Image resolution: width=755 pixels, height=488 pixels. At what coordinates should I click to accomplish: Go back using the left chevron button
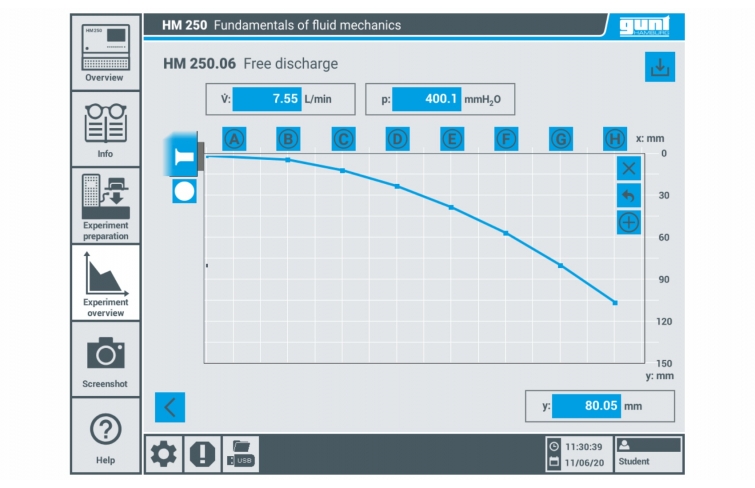click(x=170, y=407)
